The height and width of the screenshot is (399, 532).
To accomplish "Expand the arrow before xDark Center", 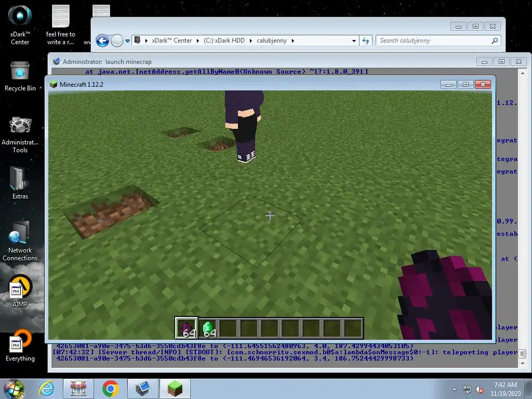I will 146,41.
